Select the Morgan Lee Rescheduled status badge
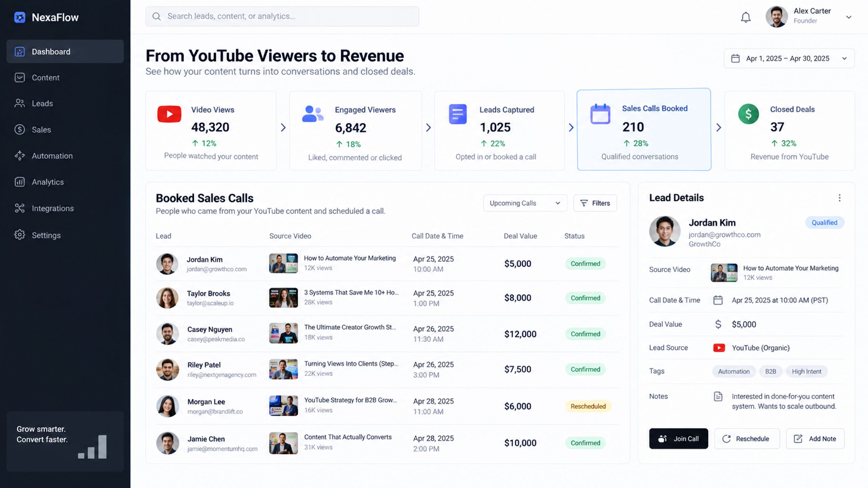The image size is (868, 488). (x=588, y=406)
